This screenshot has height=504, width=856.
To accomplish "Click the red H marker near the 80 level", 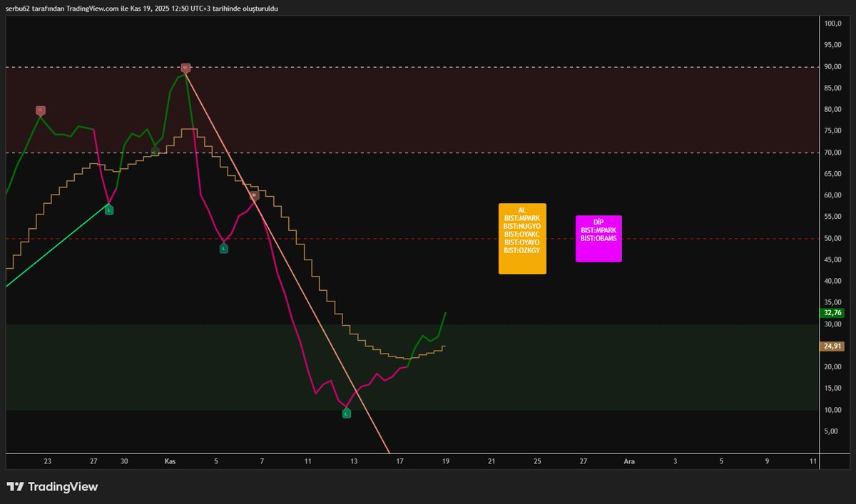I will 41,110.
